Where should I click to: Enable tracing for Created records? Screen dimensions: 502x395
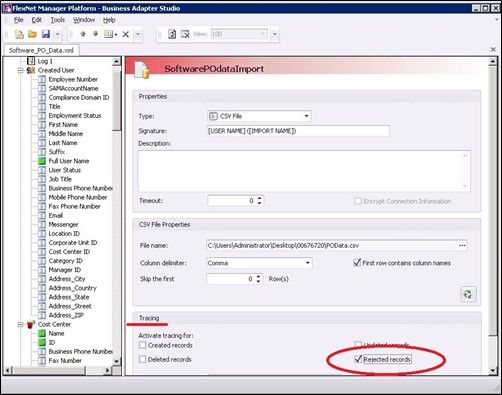143,345
